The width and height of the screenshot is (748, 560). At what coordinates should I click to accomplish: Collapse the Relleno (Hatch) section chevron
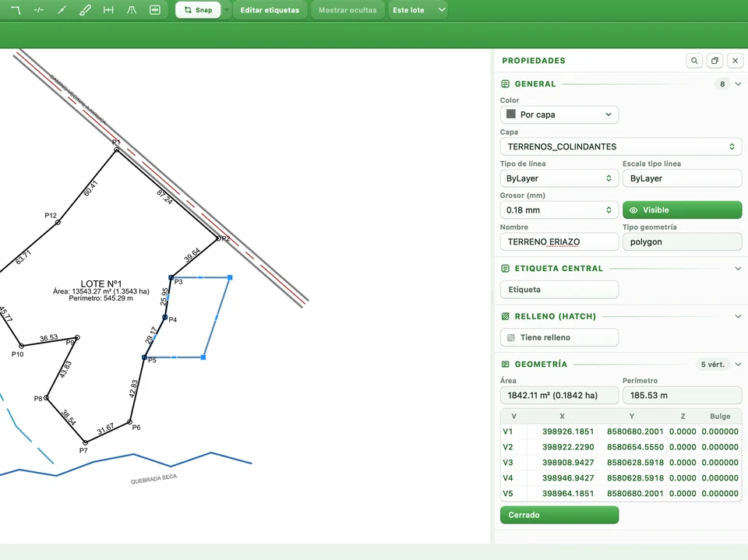pyautogui.click(x=738, y=316)
